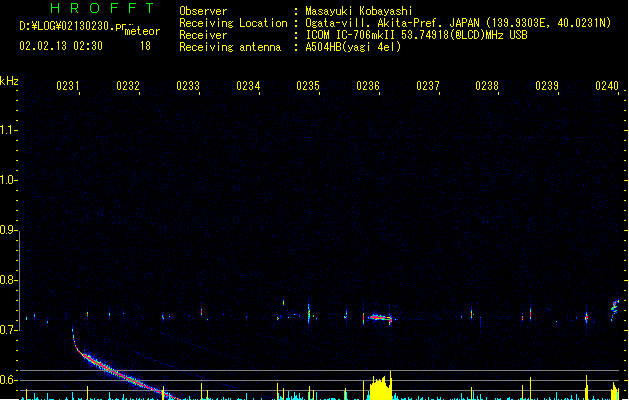Click the long meteor echo near 0236
Screen dimensions: 629x400
point(381,318)
